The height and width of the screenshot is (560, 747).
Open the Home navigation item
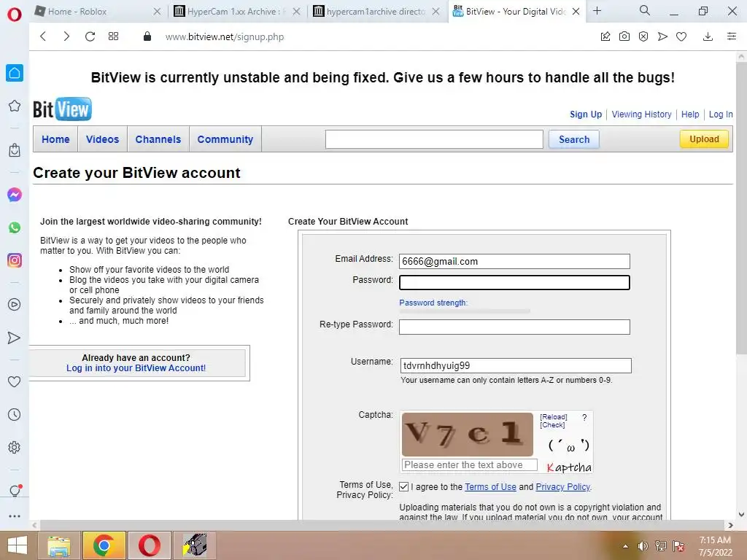click(x=55, y=139)
